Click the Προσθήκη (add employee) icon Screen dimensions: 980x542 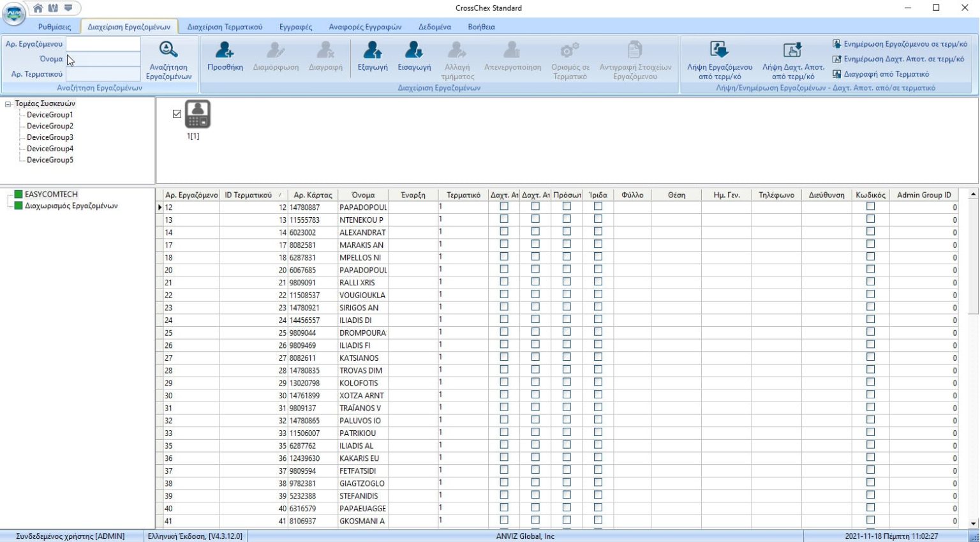pos(225,50)
